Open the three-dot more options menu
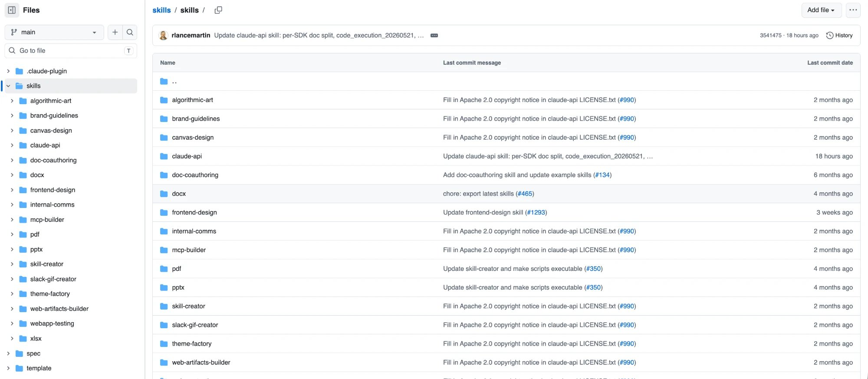 [x=853, y=10]
